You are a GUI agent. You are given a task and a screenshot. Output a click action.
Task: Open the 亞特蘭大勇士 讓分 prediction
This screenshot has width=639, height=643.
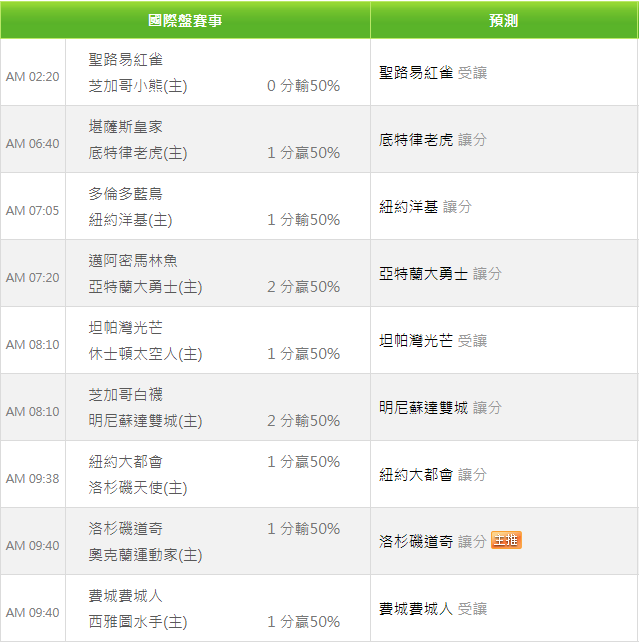(440, 274)
